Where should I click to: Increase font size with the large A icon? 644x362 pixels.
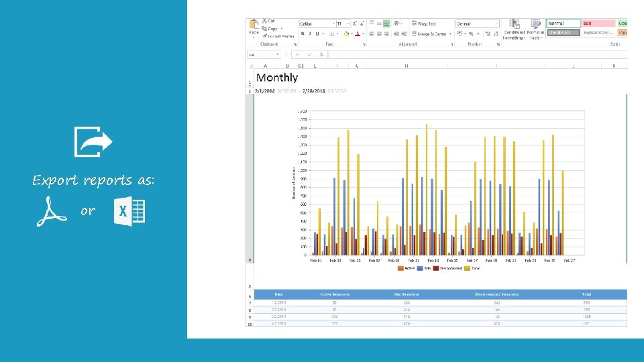click(354, 24)
